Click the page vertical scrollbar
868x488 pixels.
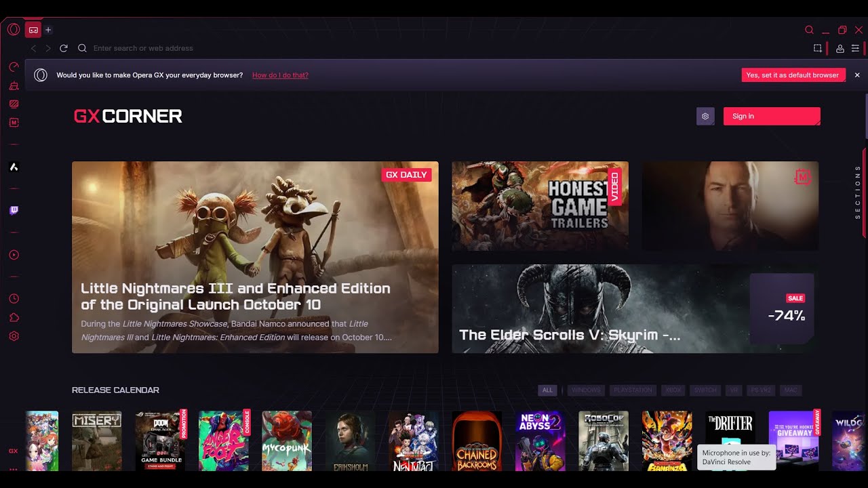click(866, 115)
